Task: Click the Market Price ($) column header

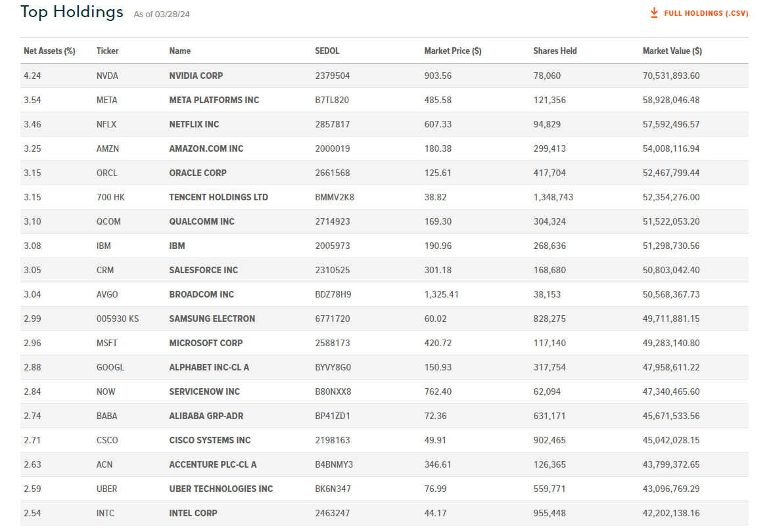Action: coord(453,51)
